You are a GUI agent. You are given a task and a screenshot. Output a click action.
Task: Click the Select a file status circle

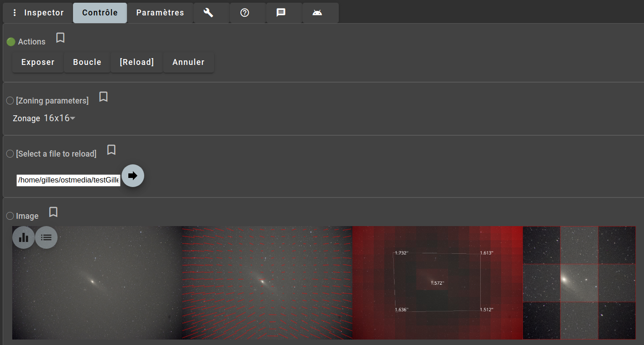pos(10,154)
